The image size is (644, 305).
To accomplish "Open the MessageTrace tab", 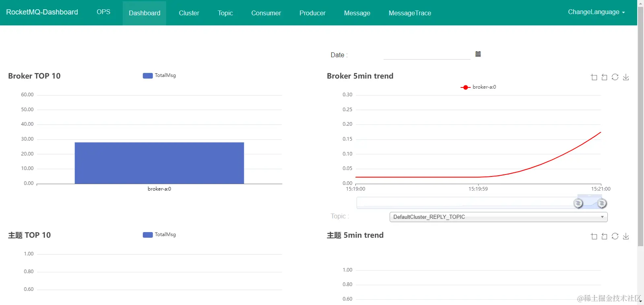I will coord(410,13).
